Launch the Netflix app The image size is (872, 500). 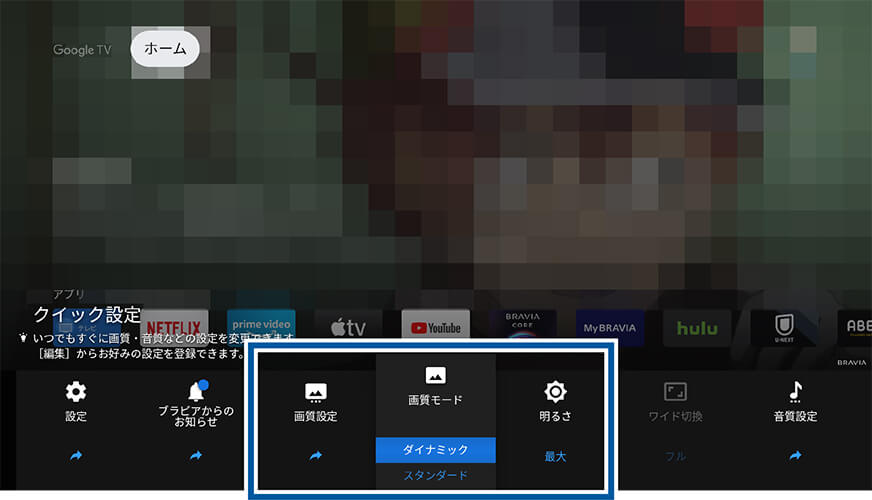[174, 327]
